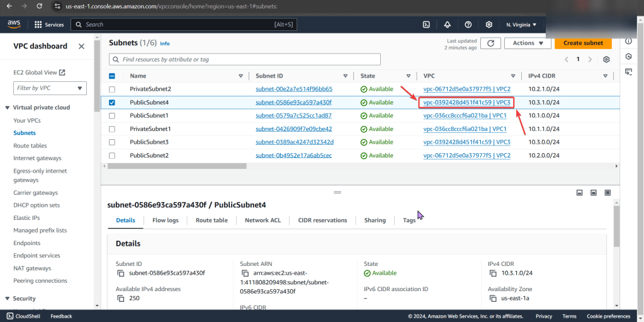The width and height of the screenshot is (644, 322).
Task: Click the Create subnet button
Action: (x=582, y=43)
